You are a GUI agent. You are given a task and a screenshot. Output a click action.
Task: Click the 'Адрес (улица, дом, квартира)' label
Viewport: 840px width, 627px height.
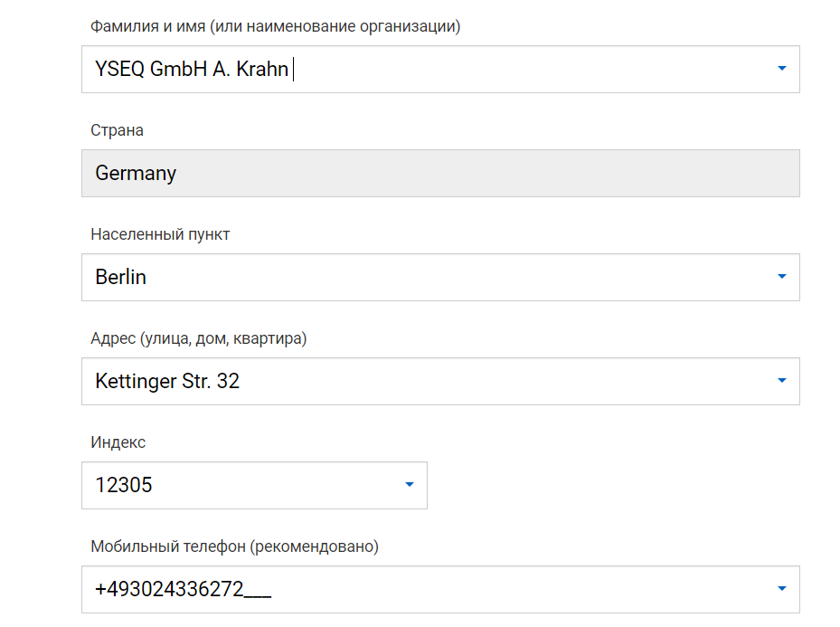click(x=199, y=338)
